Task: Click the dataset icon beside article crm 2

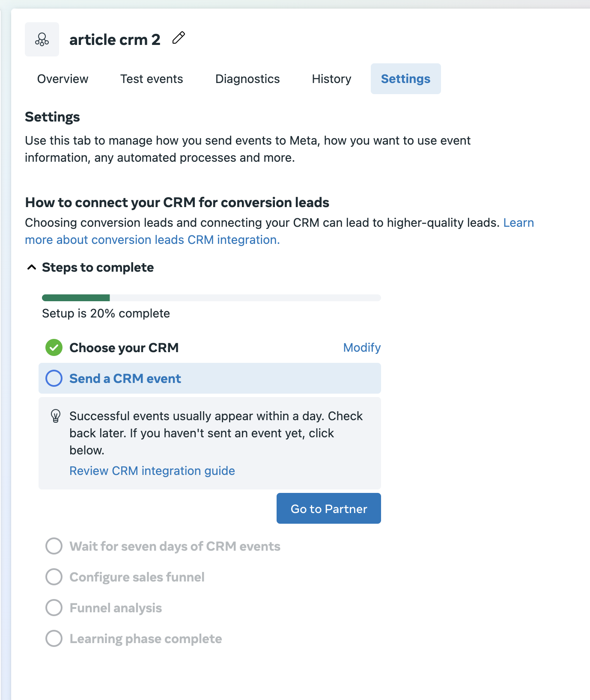Action: pos(42,39)
